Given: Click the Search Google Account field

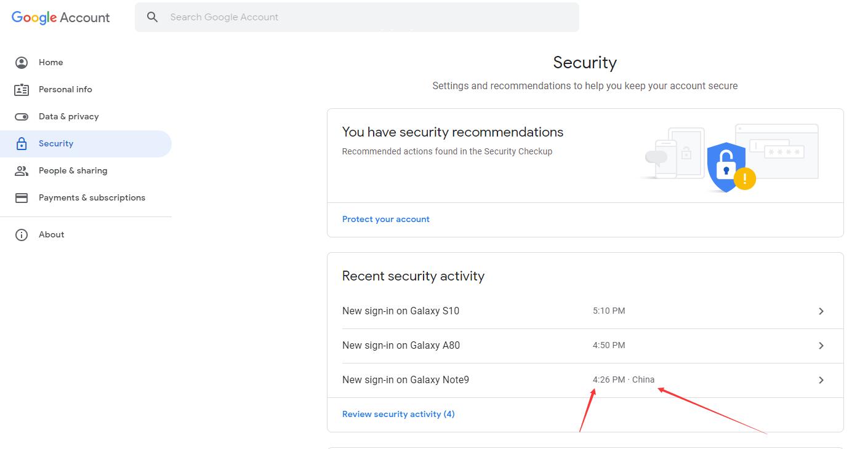Looking at the screenshot, I should coord(357,17).
